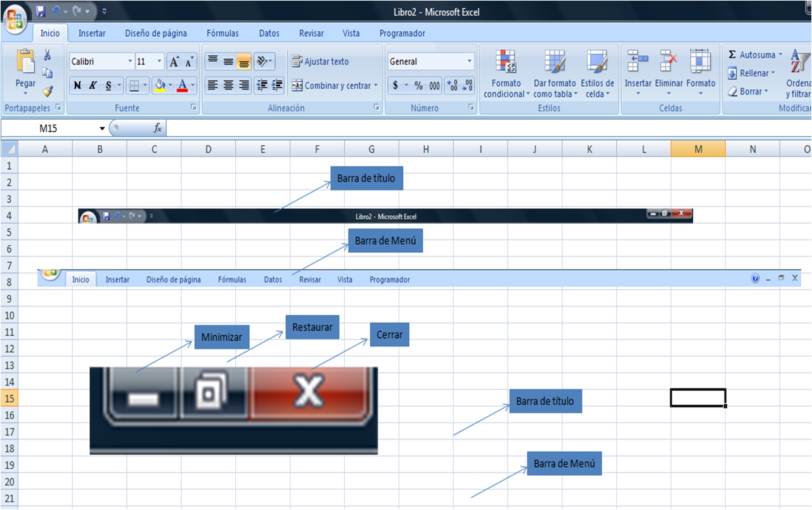812x510 pixels.
Task: Apply italic formatting using the K icon
Action: (91, 85)
